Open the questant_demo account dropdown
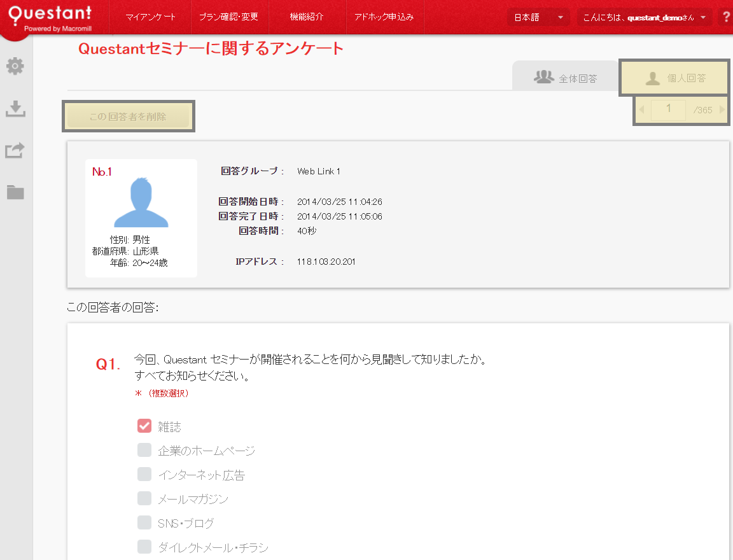Screen dimensions: 733x560 [x=644, y=17]
